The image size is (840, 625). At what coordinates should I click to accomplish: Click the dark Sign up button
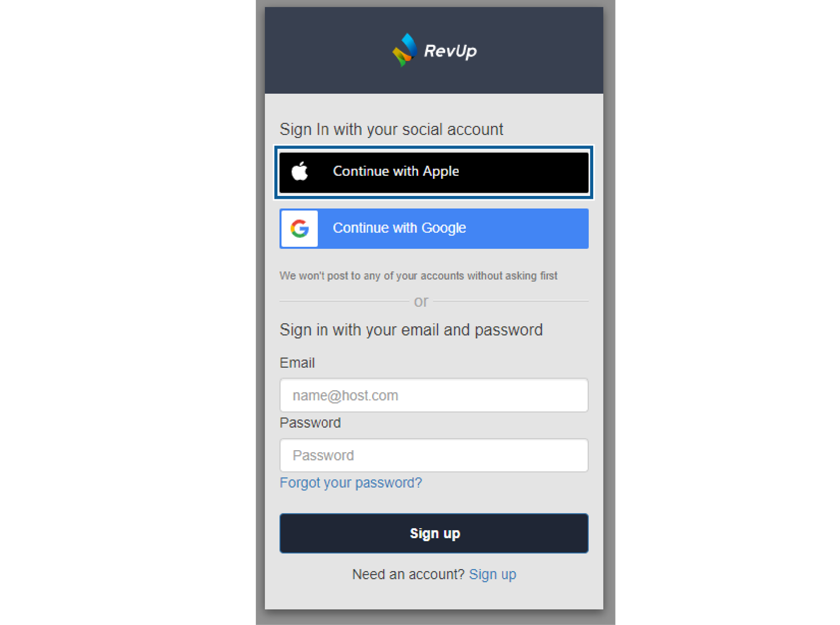tap(434, 533)
